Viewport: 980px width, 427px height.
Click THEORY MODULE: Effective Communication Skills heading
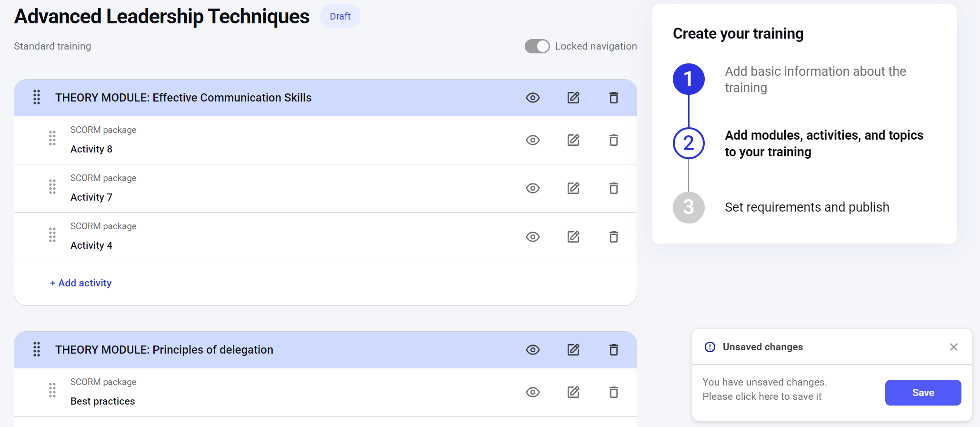(x=183, y=98)
